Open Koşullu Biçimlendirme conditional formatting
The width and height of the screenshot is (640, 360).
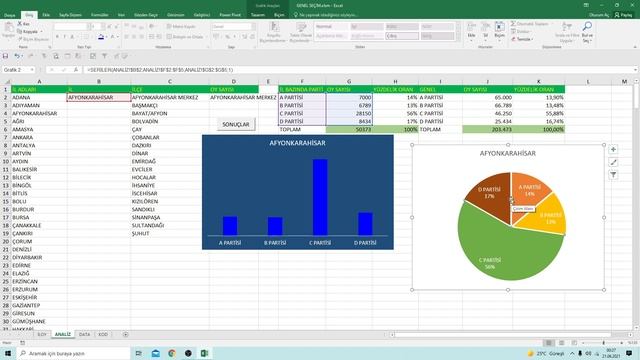[273, 33]
